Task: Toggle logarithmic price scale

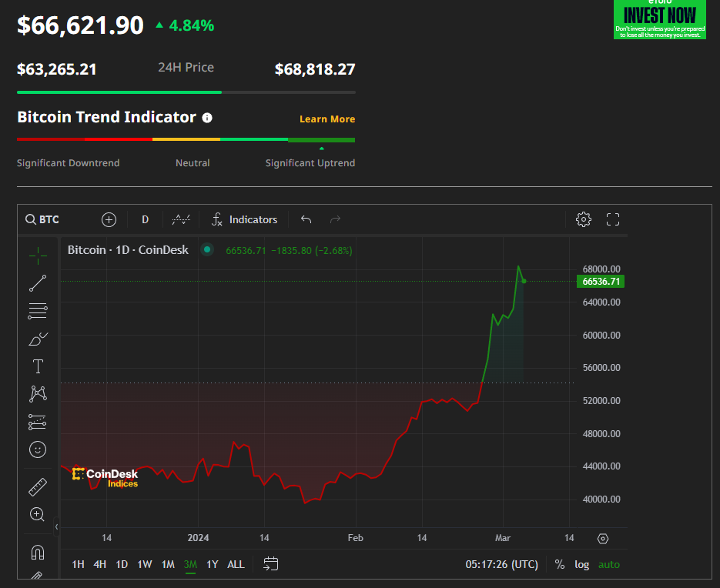Action: click(x=581, y=564)
